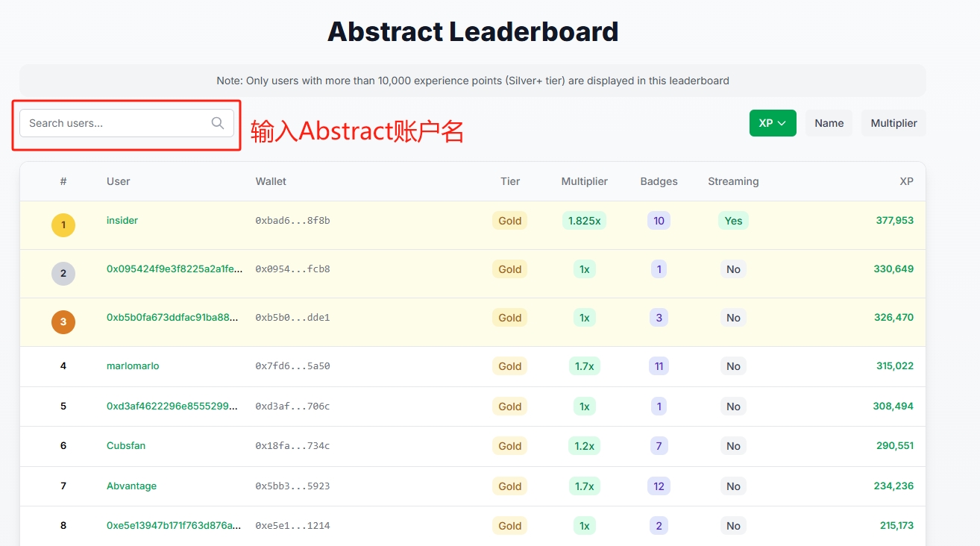This screenshot has height=546, width=980.
Task: Click Cubsfan's badge count 7
Action: click(x=659, y=446)
